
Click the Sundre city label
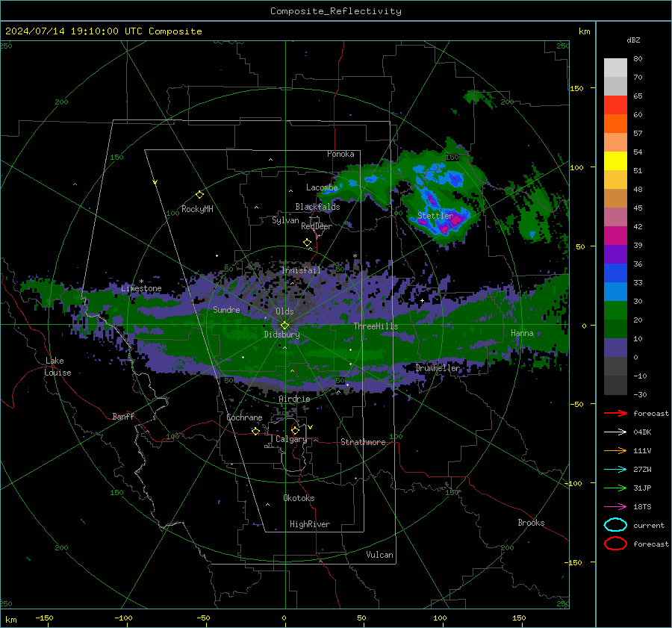(x=226, y=309)
